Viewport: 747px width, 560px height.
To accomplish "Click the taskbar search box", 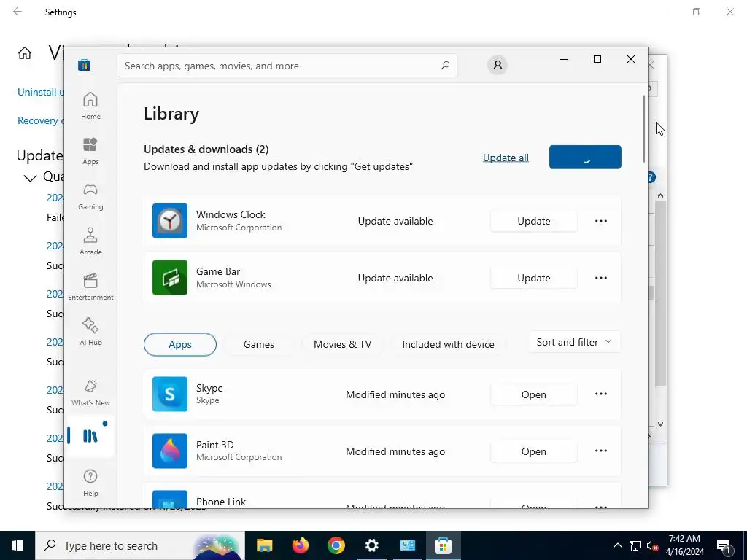I will point(140,545).
